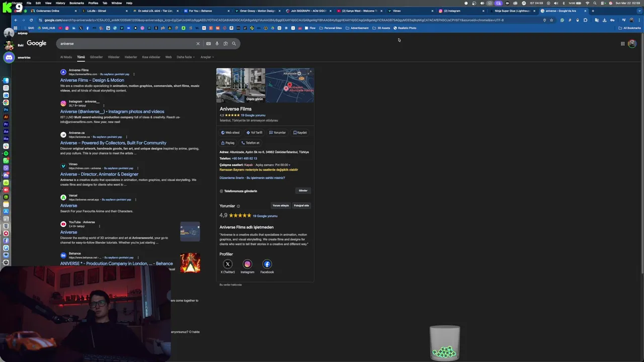The width and height of the screenshot is (644, 362).
Task: Click the Wi-Fi icon in macOS menu bar
Action: click(x=587, y=3)
